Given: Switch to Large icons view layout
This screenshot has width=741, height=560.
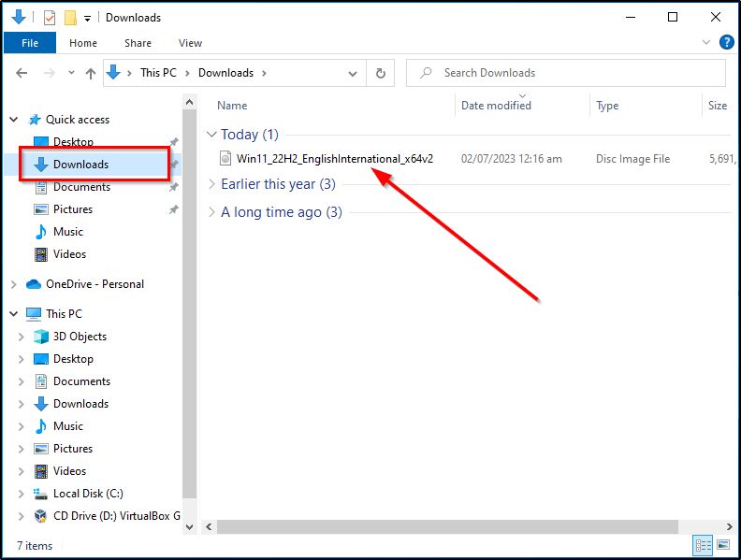Looking at the screenshot, I should (x=723, y=545).
